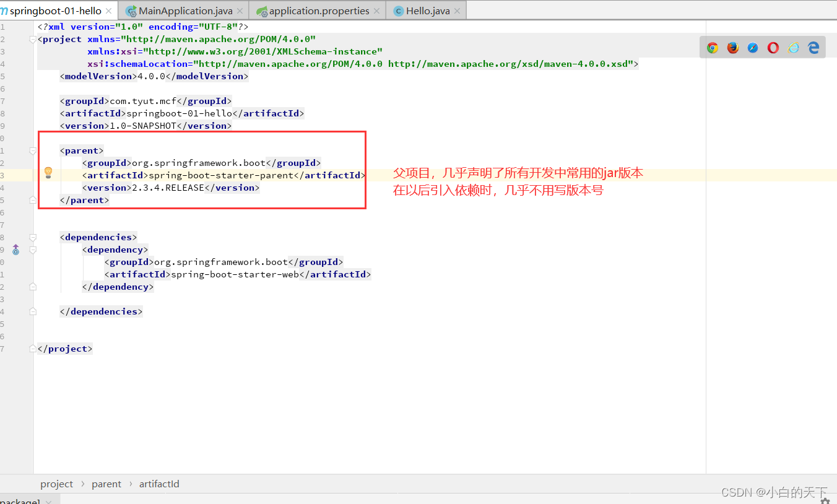
Task: Close the Hello.java tab
Action: click(x=458, y=11)
